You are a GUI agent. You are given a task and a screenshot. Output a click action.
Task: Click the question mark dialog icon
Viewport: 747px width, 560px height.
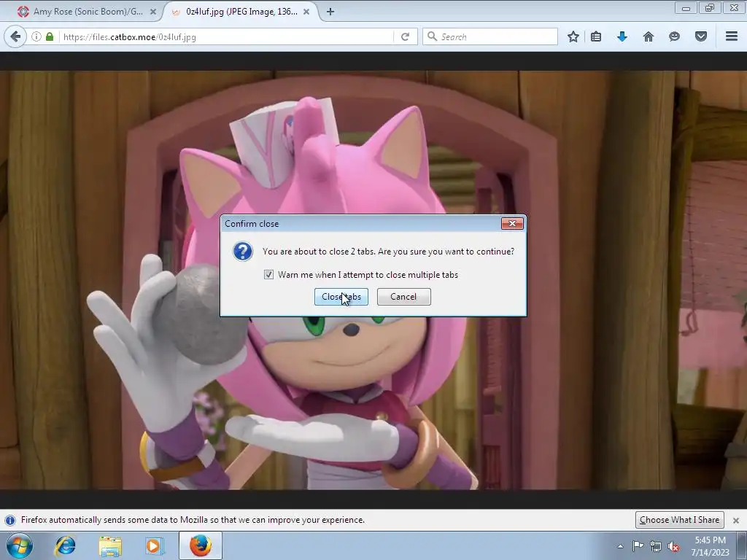click(x=242, y=251)
